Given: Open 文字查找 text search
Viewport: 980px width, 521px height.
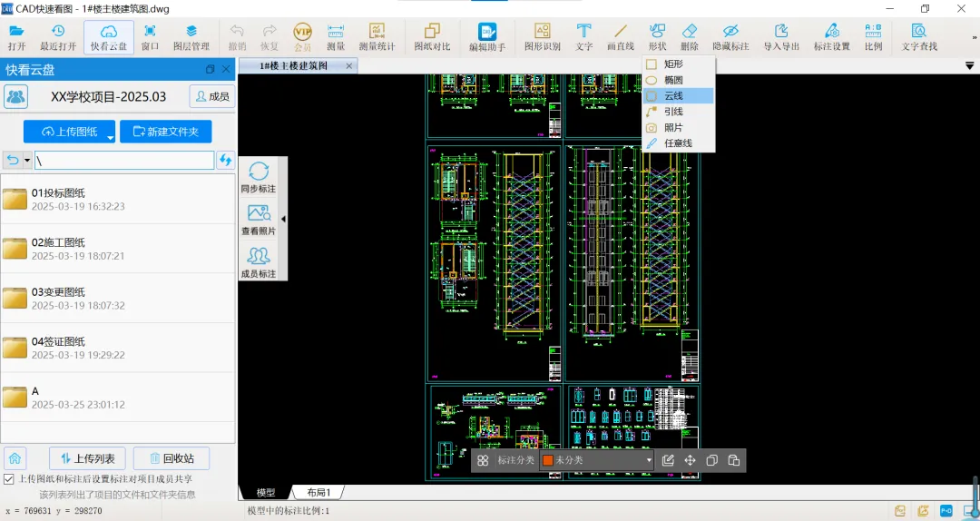Looking at the screenshot, I should 919,37.
